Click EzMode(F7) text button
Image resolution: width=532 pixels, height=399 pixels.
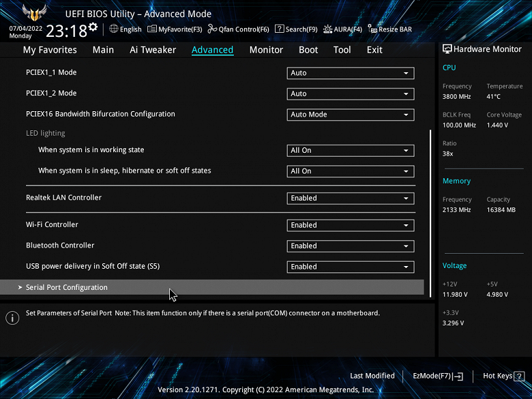click(x=432, y=376)
